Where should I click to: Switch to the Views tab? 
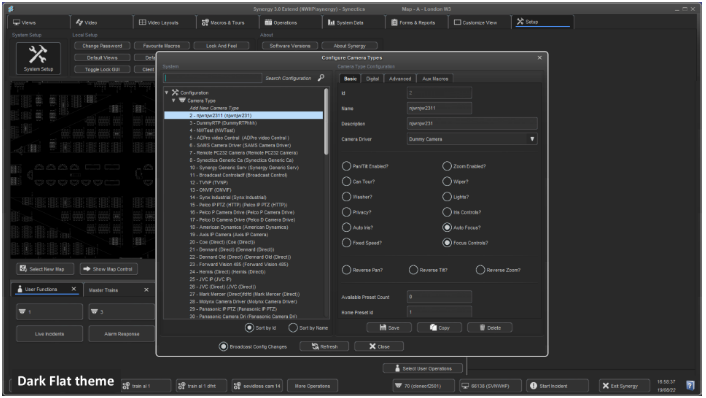39,22
